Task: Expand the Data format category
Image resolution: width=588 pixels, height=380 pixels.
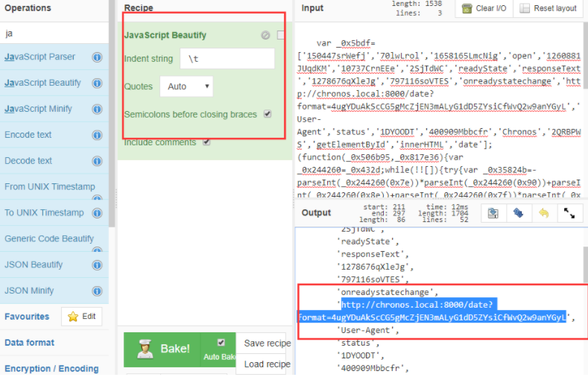Action: tap(29, 343)
